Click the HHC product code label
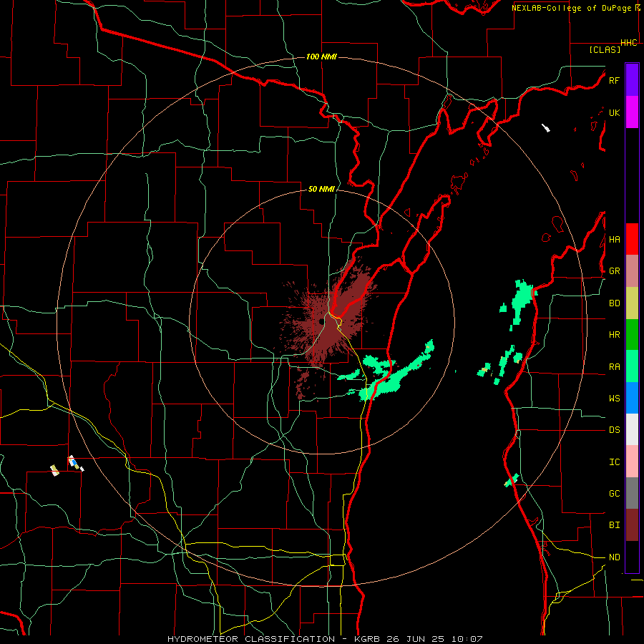This screenshot has height=644, width=644. pos(628,43)
